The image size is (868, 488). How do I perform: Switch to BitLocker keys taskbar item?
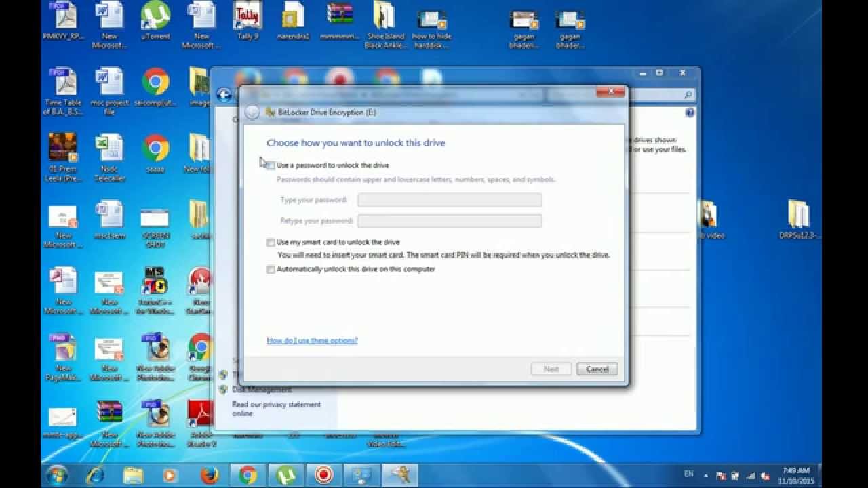tap(399, 474)
